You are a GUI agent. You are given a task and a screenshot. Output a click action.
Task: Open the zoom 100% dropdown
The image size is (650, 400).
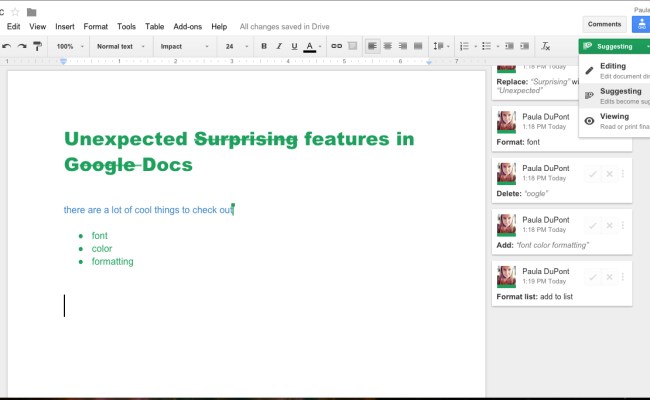(x=70, y=46)
